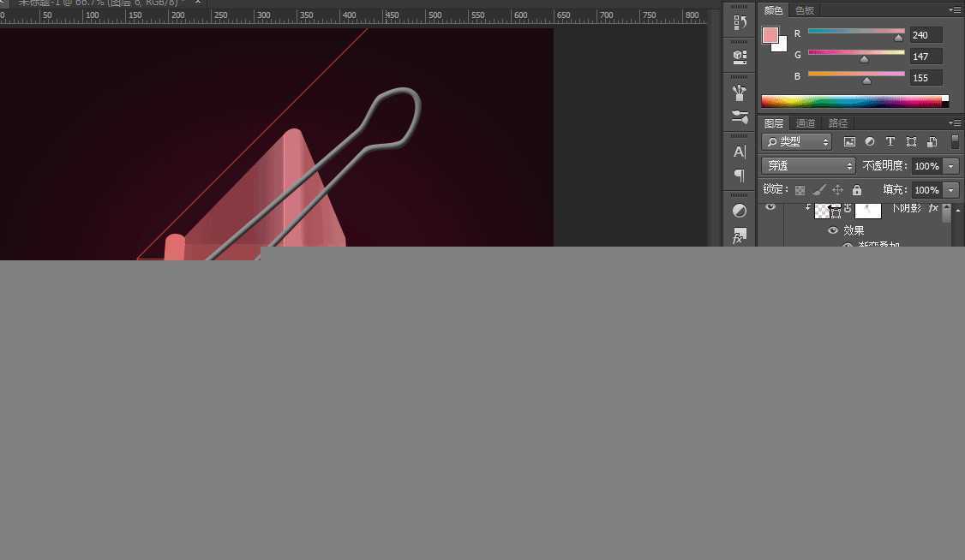
Task: Toggle lock image pixels brush icon
Action: (818, 190)
